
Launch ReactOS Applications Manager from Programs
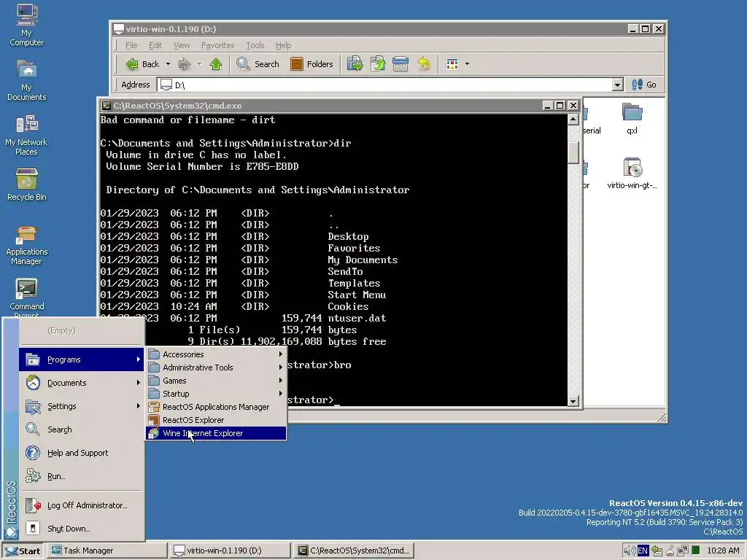click(x=215, y=407)
